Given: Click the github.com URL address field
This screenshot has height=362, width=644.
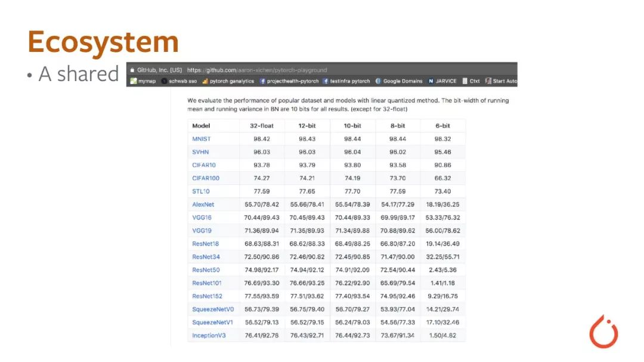Looking at the screenshot, I should point(257,70).
